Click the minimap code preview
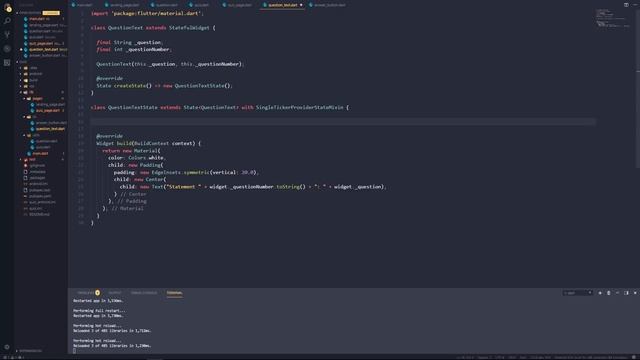 [612, 19]
